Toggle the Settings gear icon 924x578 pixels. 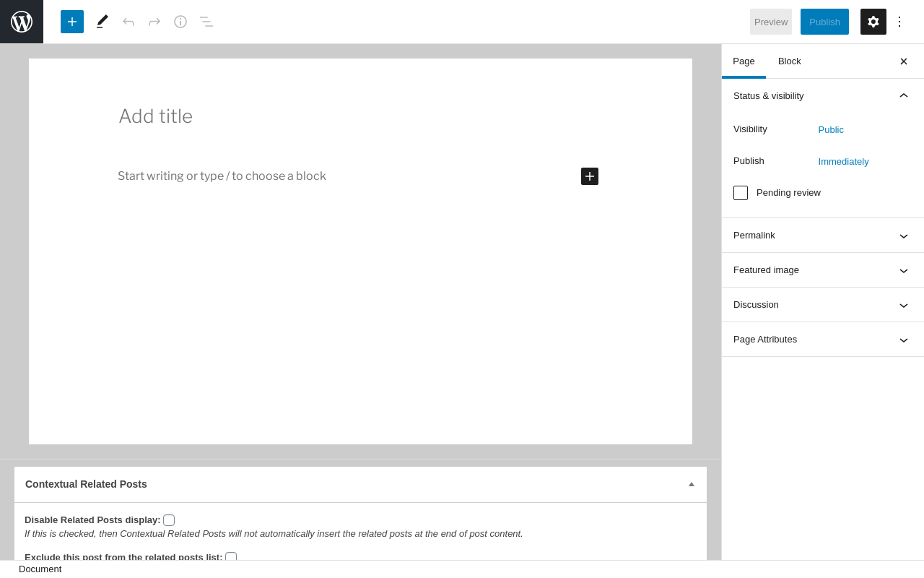pyautogui.click(x=873, y=22)
